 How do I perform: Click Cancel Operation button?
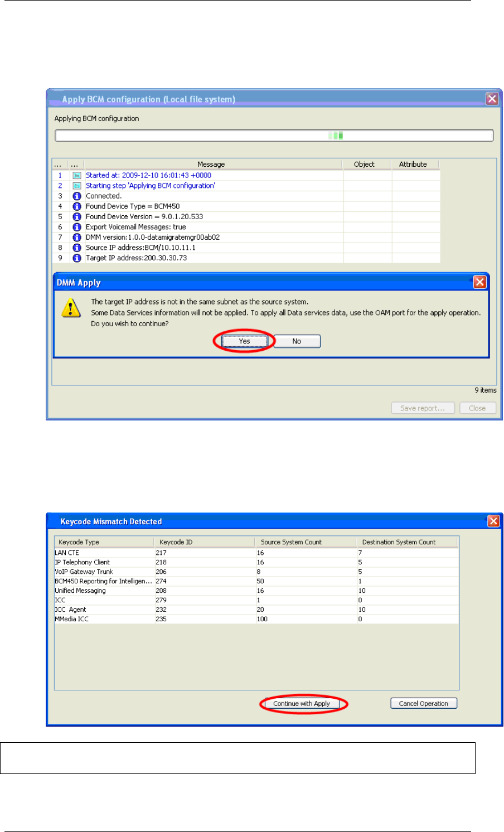tap(424, 704)
